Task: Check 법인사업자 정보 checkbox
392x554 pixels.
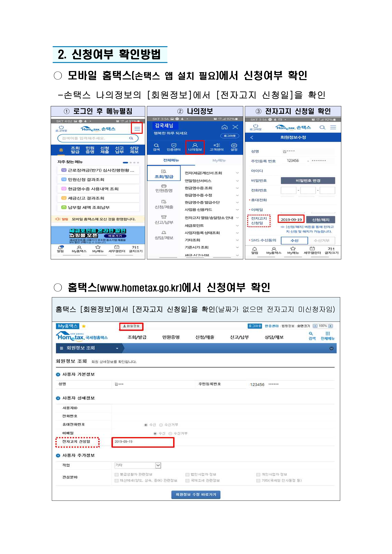Action: tap(187, 475)
